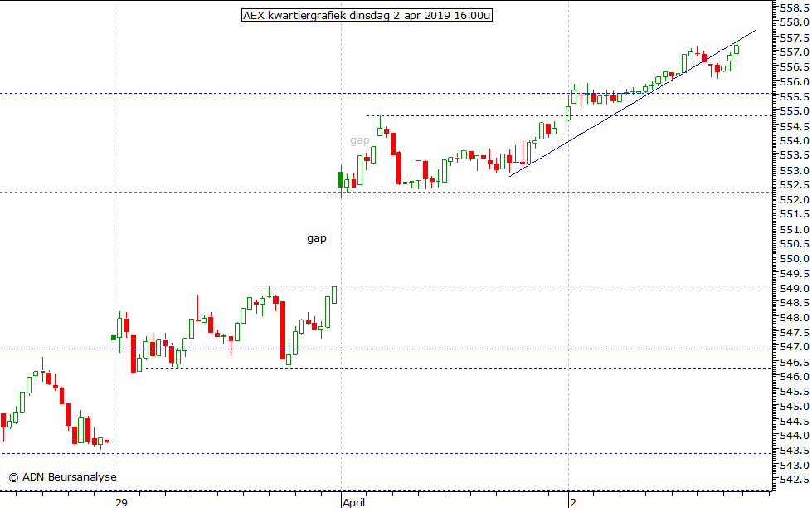Click the 557.0 price axis label
The height and width of the screenshot is (508, 812).
click(795, 51)
